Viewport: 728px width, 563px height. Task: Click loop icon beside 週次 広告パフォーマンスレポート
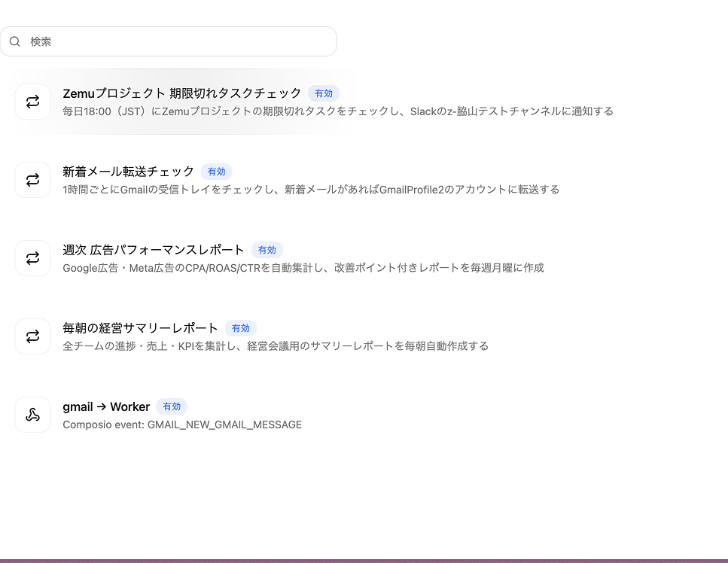[x=32, y=258]
